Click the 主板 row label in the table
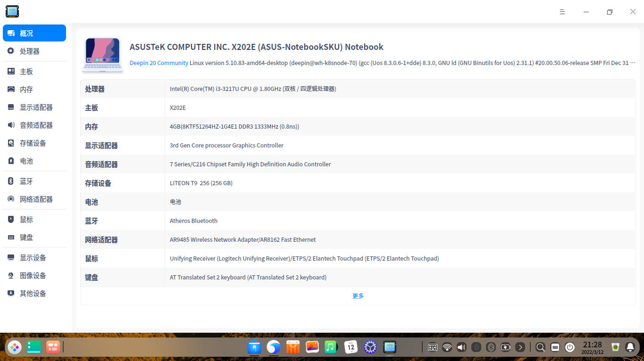The height and width of the screenshot is (361, 644). pos(92,108)
